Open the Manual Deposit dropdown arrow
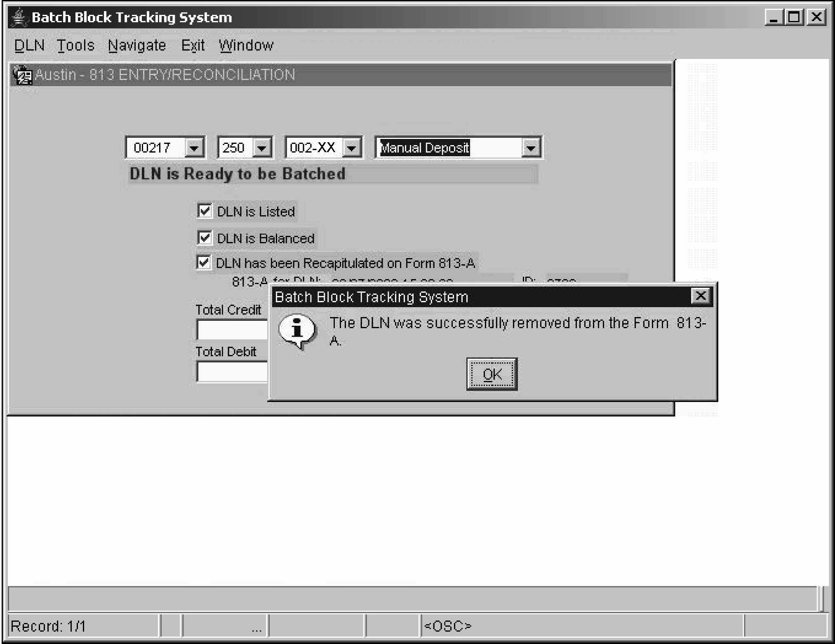Viewport: 835px width, 644px height. click(x=531, y=148)
